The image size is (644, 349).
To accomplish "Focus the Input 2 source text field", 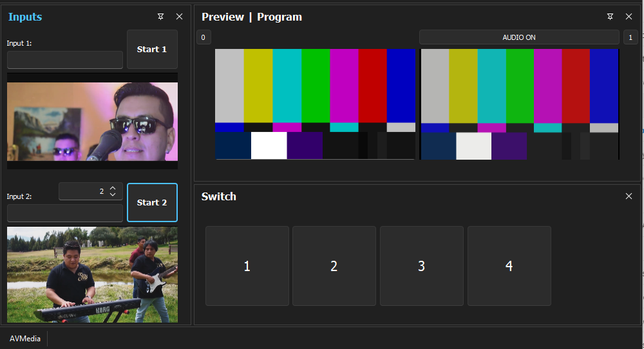I will tap(65, 213).
